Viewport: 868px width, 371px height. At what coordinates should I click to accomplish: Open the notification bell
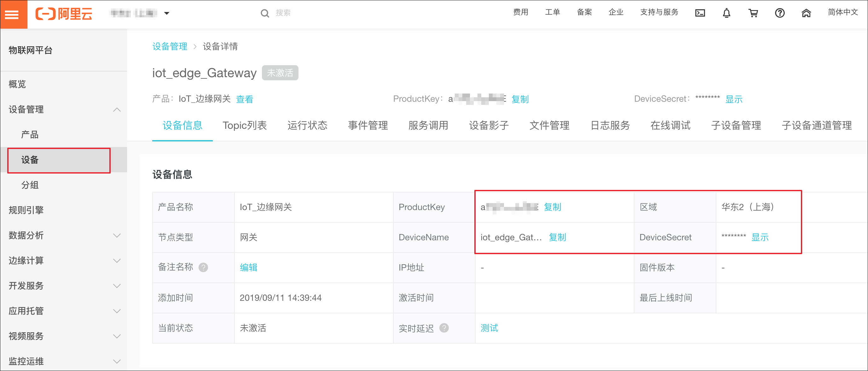point(726,13)
